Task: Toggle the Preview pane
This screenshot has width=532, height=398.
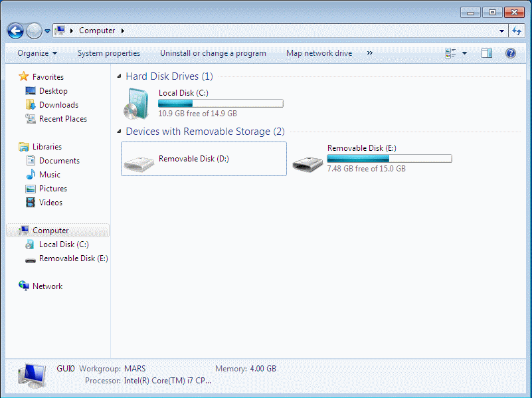Action: coord(488,53)
